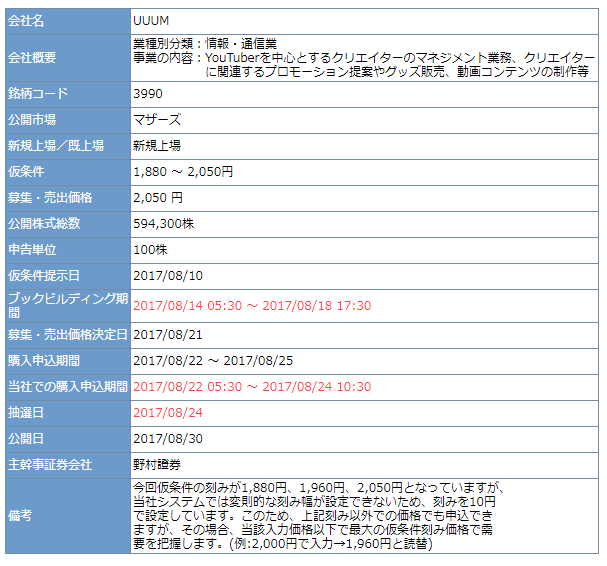Click the 新規上場／既上場 label
This screenshot has width=607, height=566.
point(56,146)
